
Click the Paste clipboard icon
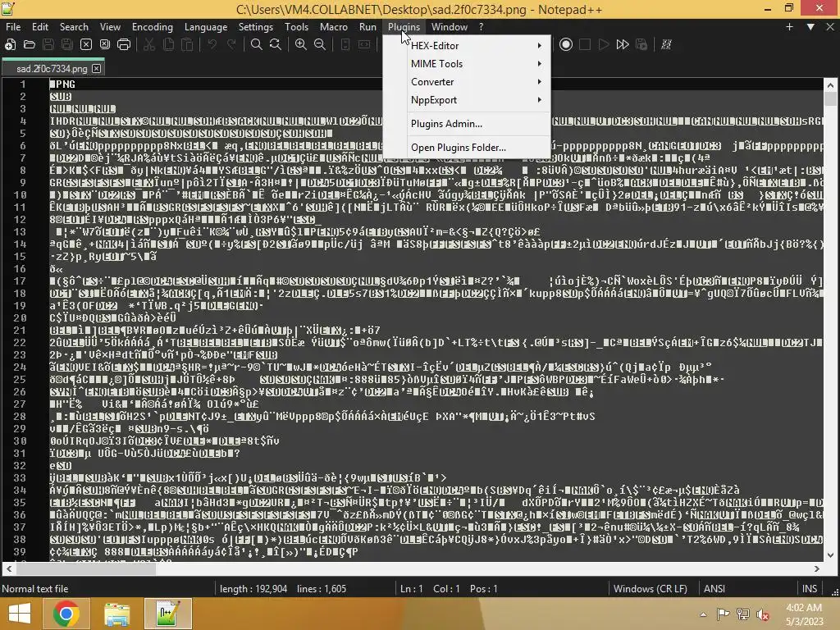[187, 44]
